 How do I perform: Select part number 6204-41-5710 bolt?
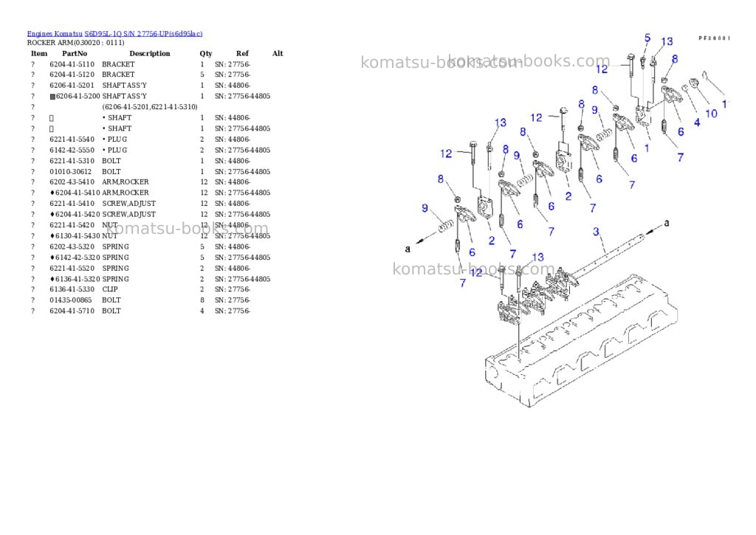tap(72, 311)
